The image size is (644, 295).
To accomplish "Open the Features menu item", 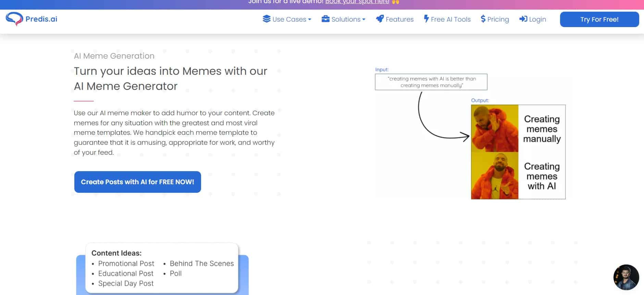I will pos(399,19).
